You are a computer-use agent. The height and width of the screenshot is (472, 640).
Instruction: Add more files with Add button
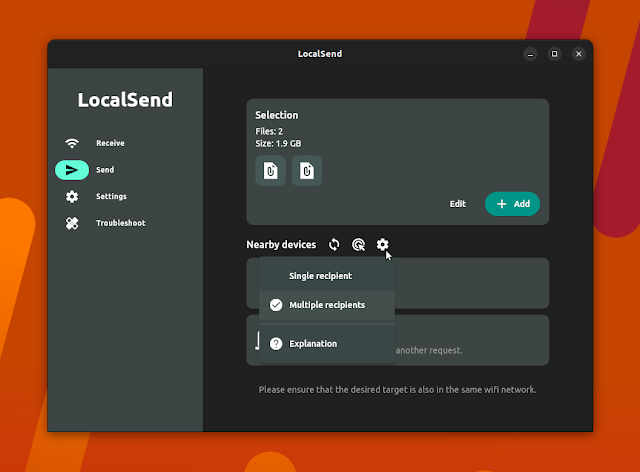[x=512, y=204]
